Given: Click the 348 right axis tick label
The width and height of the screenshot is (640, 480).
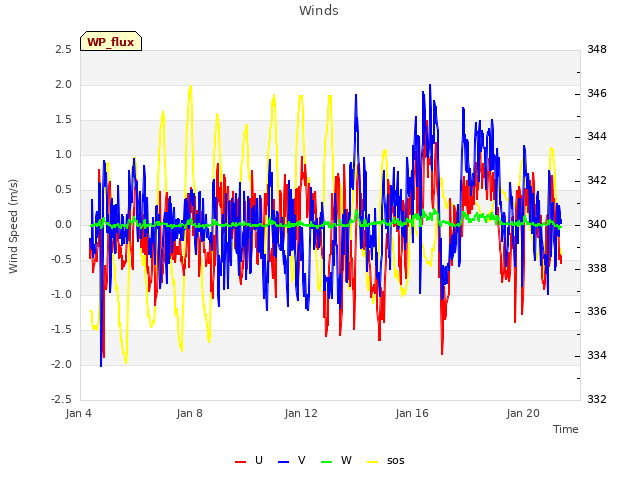Looking at the screenshot, I should pyautogui.click(x=597, y=49).
